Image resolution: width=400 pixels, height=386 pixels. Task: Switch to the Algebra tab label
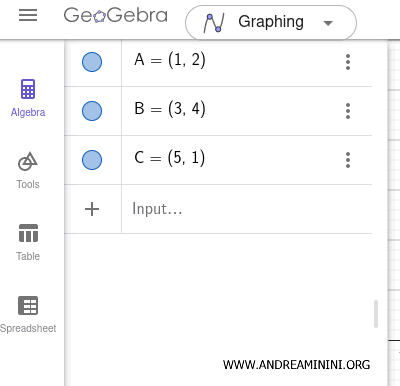point(28,112)
